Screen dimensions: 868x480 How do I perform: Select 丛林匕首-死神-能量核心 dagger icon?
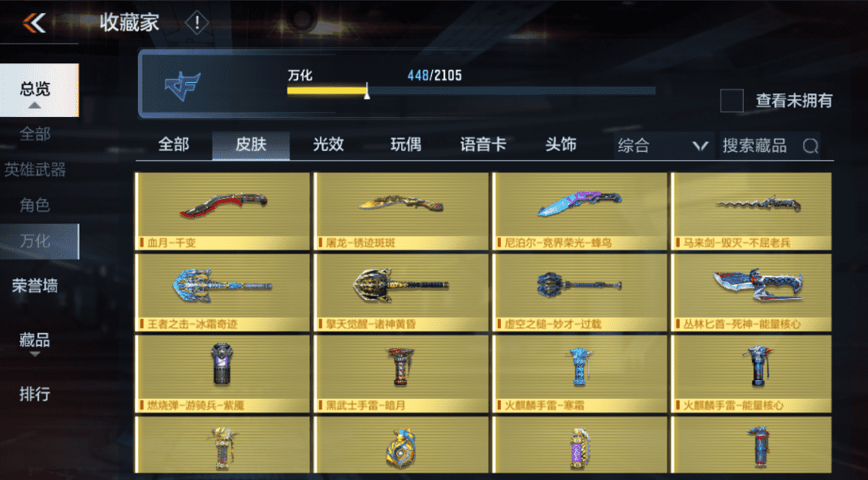(x=758, y=285)
